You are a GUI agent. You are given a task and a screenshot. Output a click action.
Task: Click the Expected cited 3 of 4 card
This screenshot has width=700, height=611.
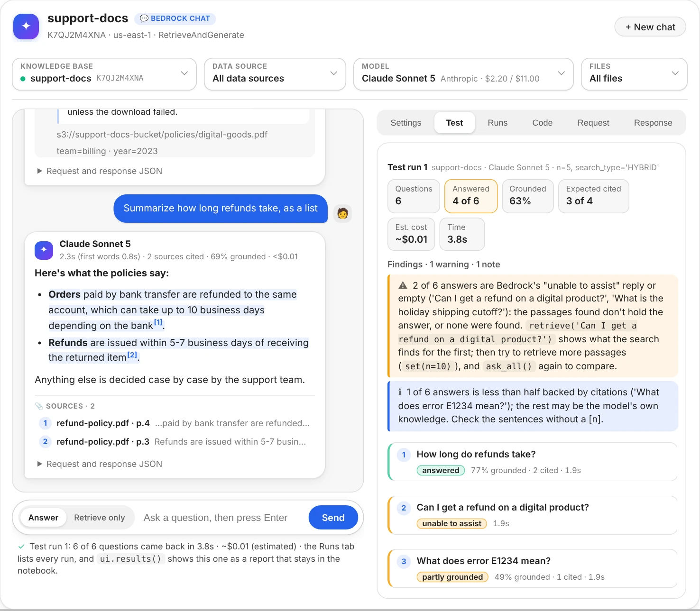594,196
